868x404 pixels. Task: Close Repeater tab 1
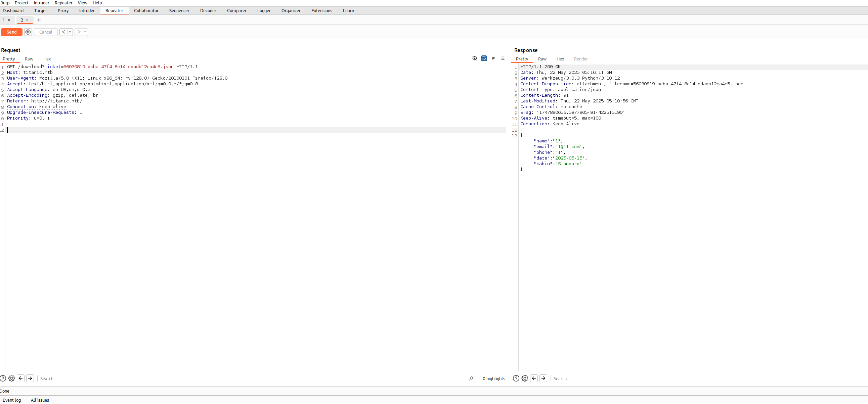click(x=9, y=20)
